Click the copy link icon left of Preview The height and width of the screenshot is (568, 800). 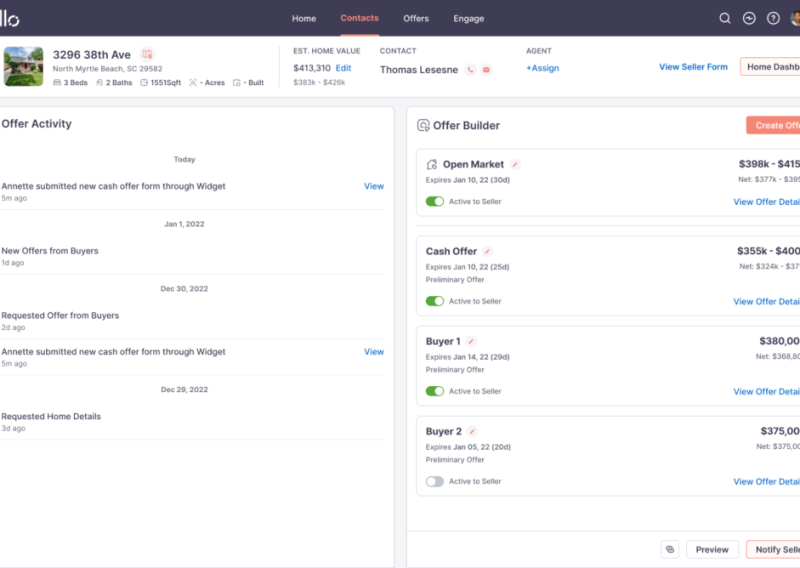coord(670,549)
